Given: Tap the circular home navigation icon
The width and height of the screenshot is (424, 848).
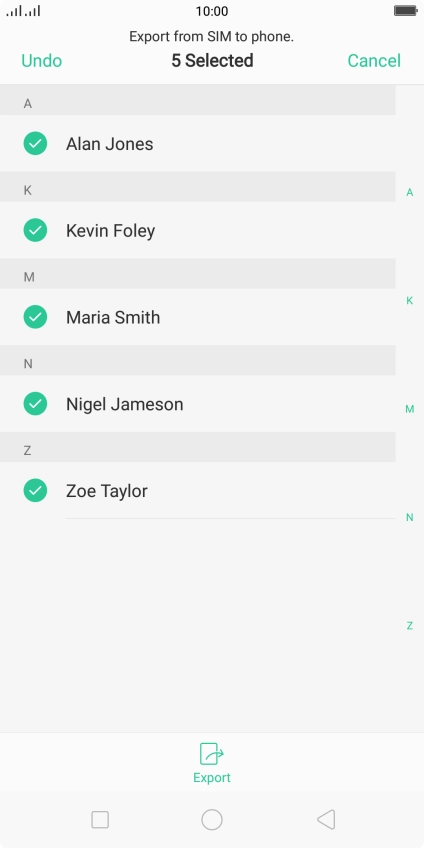Looking at the screenshot, I should 212,819.
